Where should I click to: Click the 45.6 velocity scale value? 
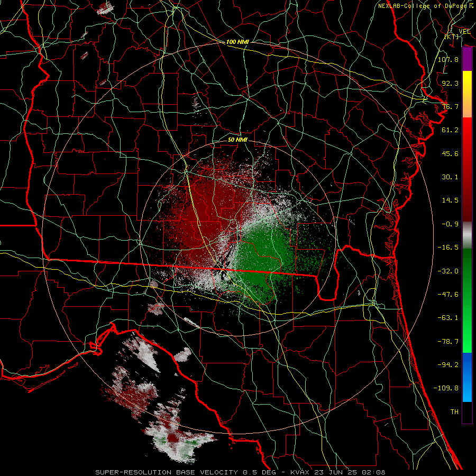click(x=450, y=153)
